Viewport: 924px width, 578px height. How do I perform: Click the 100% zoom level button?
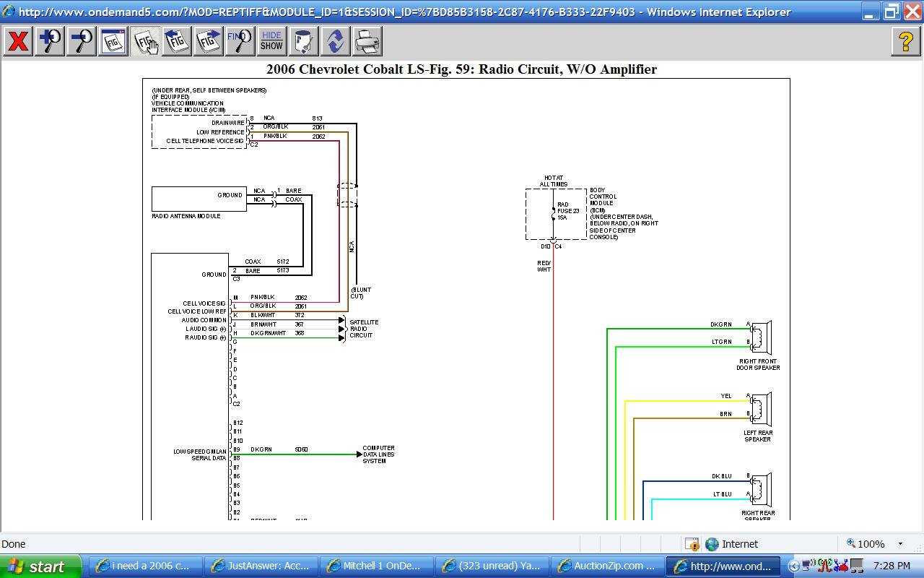click(866, 544)
